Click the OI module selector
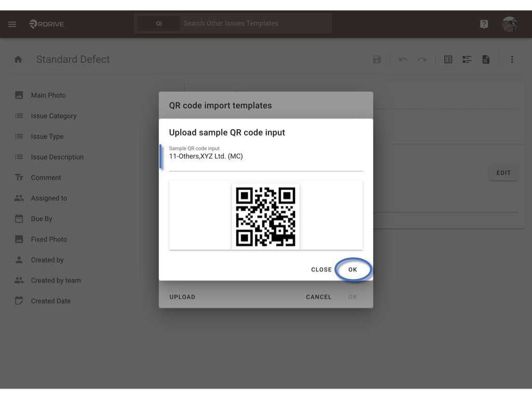 (159, 23)
